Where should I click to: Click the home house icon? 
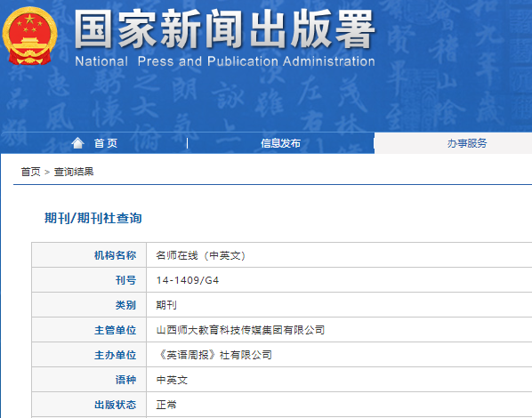tap(77, 143)
